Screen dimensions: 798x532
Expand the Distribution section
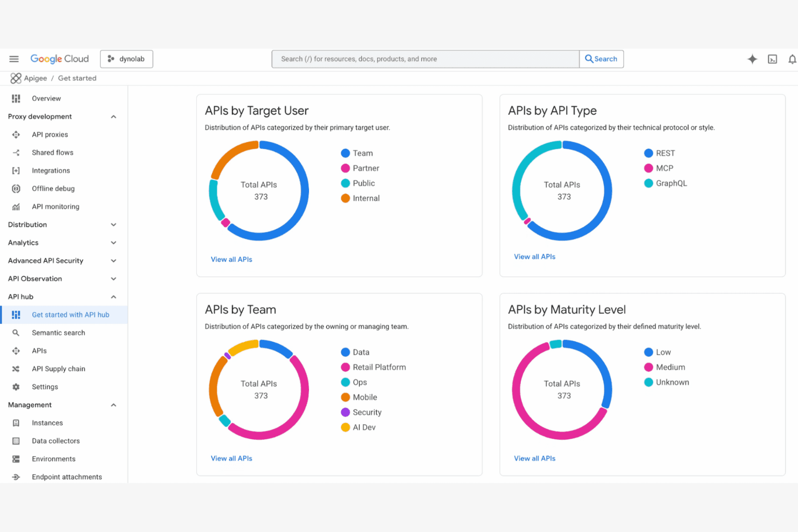pos(113,225)
